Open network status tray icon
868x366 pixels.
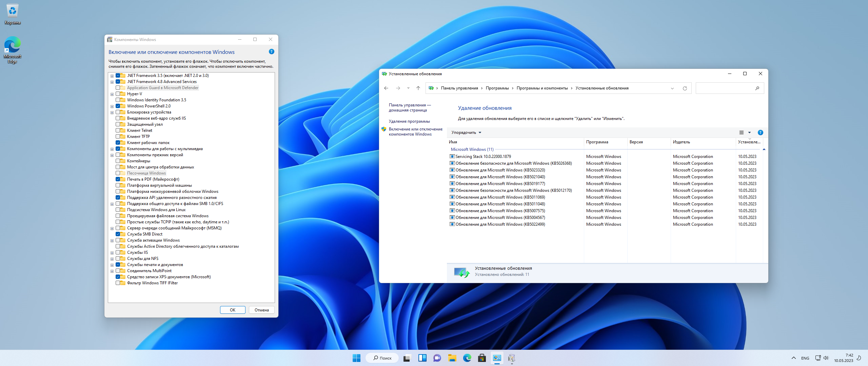coord(818,358)
